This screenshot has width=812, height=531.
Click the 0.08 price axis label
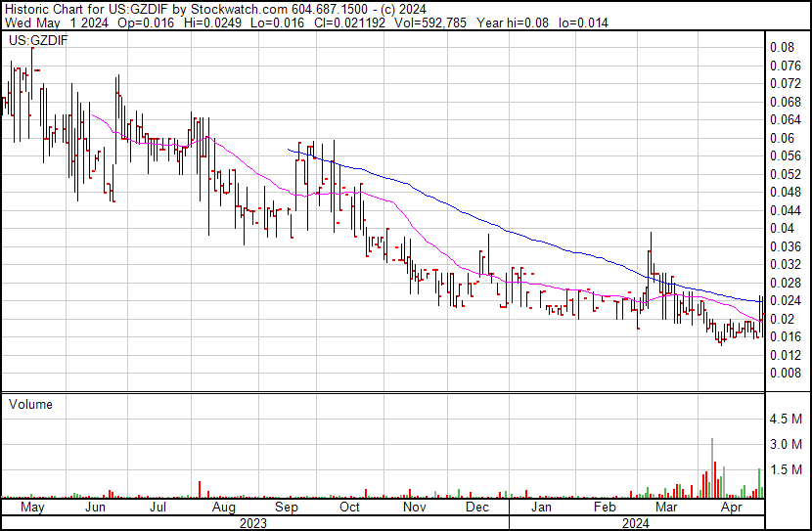click(781, 47)
